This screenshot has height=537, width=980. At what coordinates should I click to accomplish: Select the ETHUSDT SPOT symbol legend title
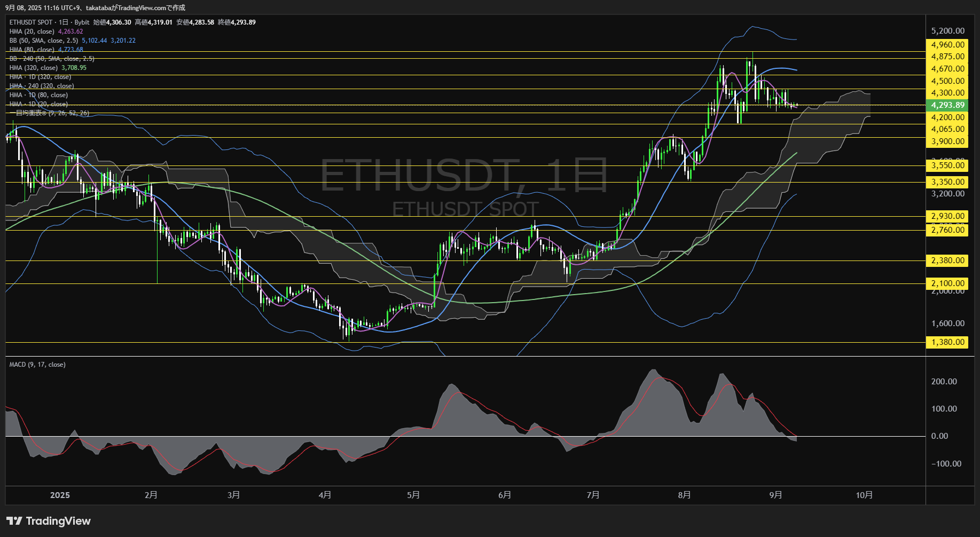pyautogui.click(x=50, y=22)
